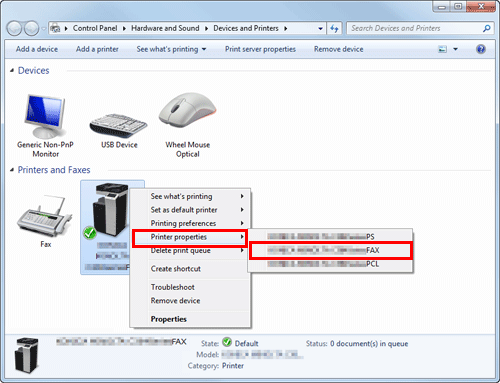Expand the address bar history dropdown
The width and height of the screenshot is (500, 383).
(320, 29)
